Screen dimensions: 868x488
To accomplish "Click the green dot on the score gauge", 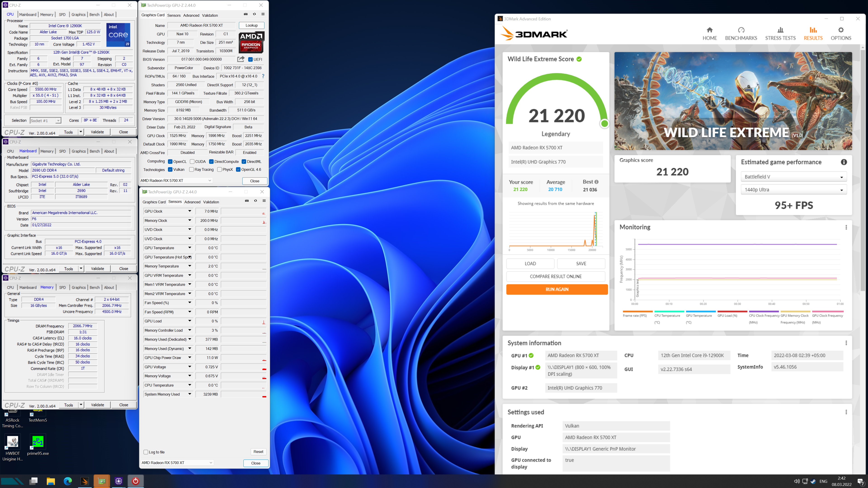I will click(x=604, y=124).
